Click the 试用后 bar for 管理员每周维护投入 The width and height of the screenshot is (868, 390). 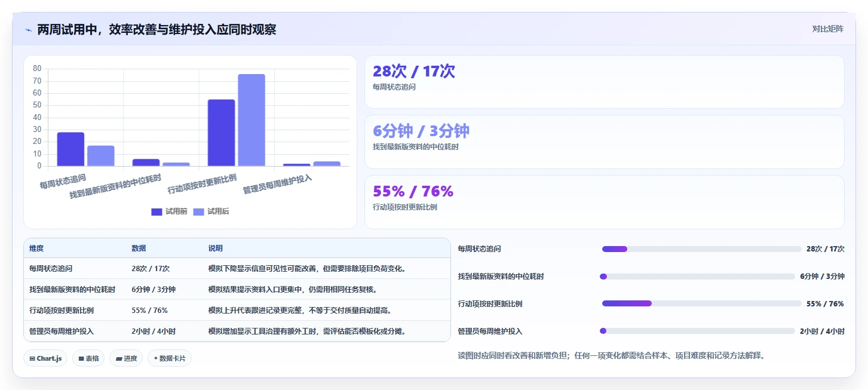327,164
